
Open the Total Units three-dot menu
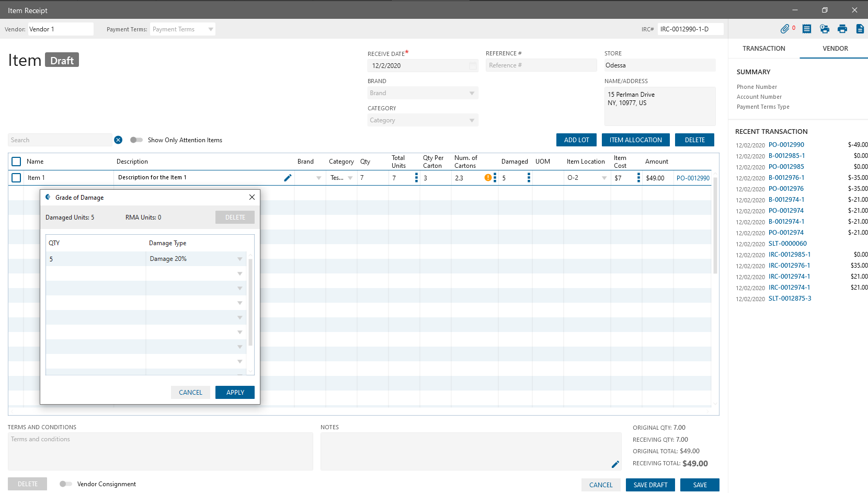click(416, 178)
